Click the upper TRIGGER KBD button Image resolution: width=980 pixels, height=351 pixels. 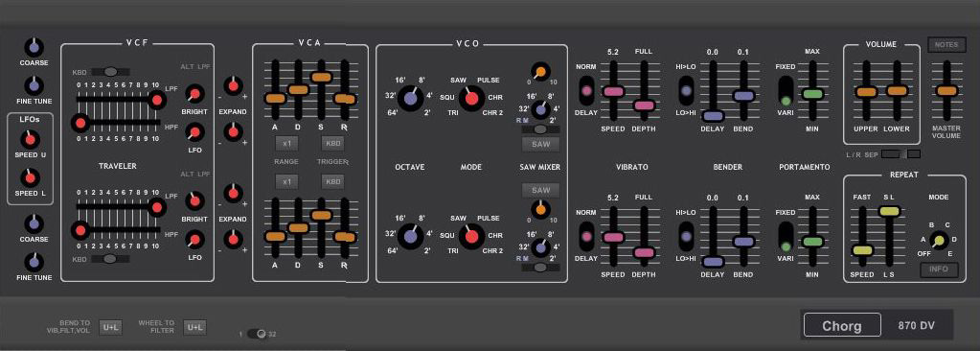[333, 143]
